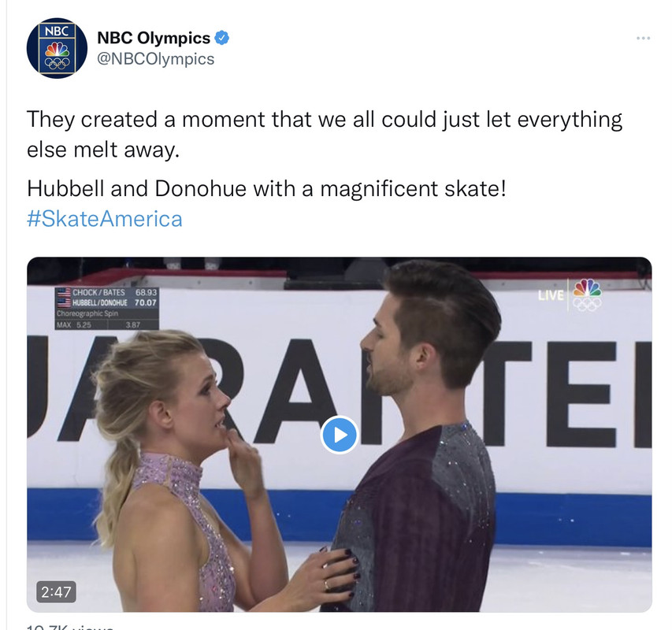Click the LIVE label in the video
The height and width of the screenshot is (630, 672).
coord(551,295)
